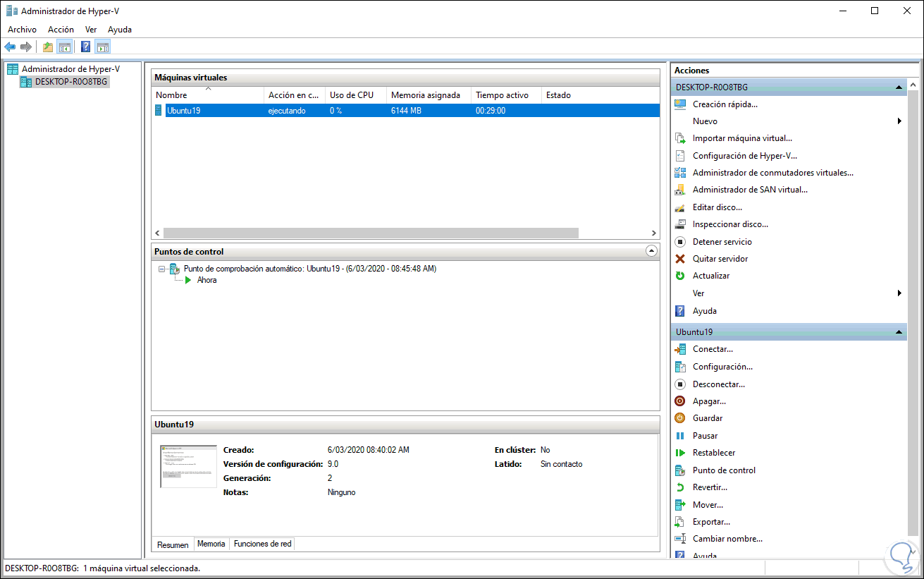Select Administrador de Hyper-V tree root
924x579 pixels.
(x=70, y=69)
